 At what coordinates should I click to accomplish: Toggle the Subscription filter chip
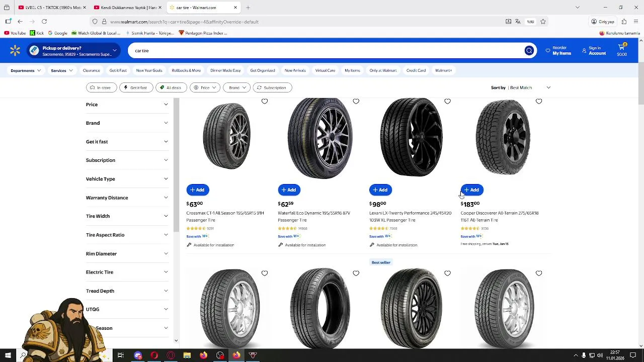pos(272,87)
